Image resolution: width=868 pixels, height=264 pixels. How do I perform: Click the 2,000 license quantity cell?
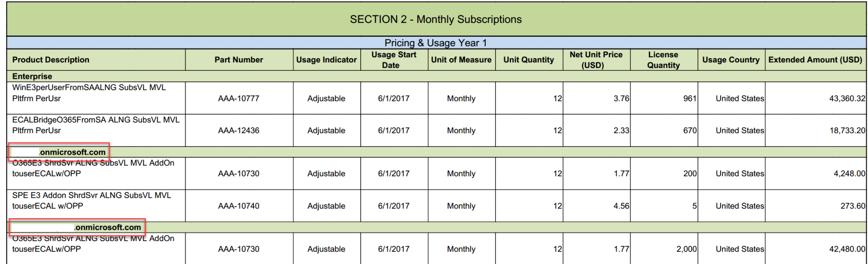click(686, 249)
